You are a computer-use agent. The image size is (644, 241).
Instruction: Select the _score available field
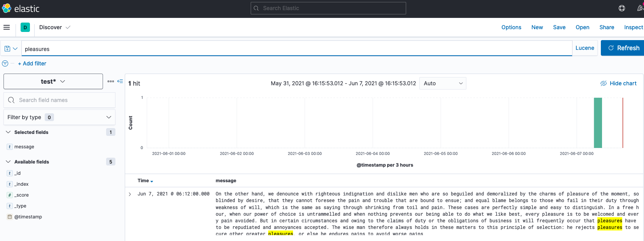coord(21,195)
